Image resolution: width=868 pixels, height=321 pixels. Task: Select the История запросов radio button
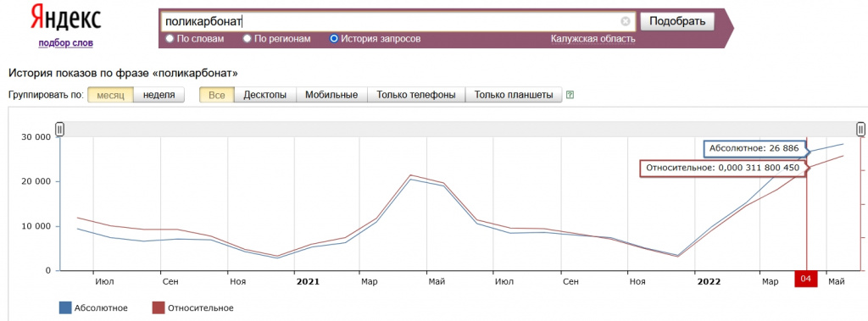pos(334,39)
